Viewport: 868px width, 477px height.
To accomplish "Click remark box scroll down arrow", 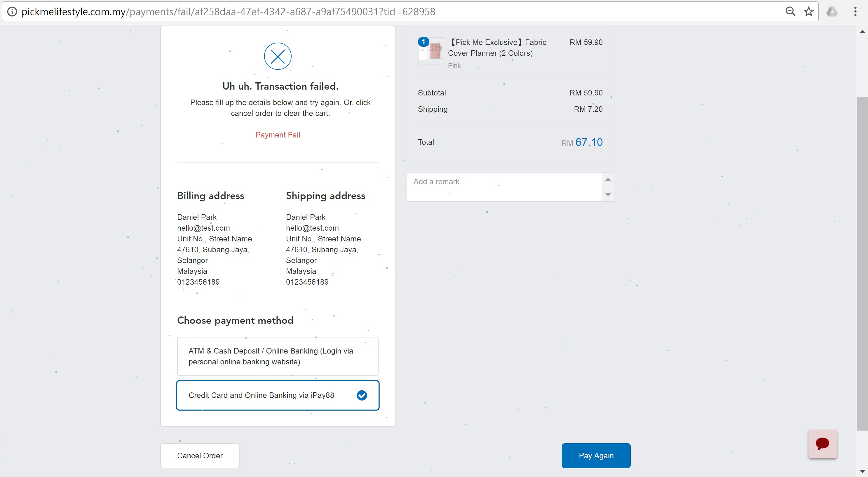I will pos(608,195).
